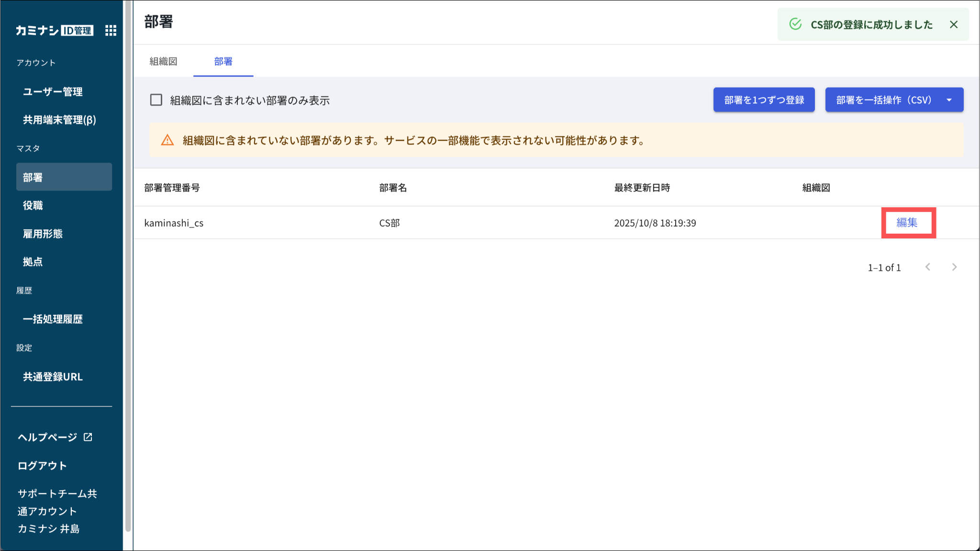Viewport: 980px width, 551px height.
Task: Click 部署を1つずつ登録 button
Action: click(764, 100)
